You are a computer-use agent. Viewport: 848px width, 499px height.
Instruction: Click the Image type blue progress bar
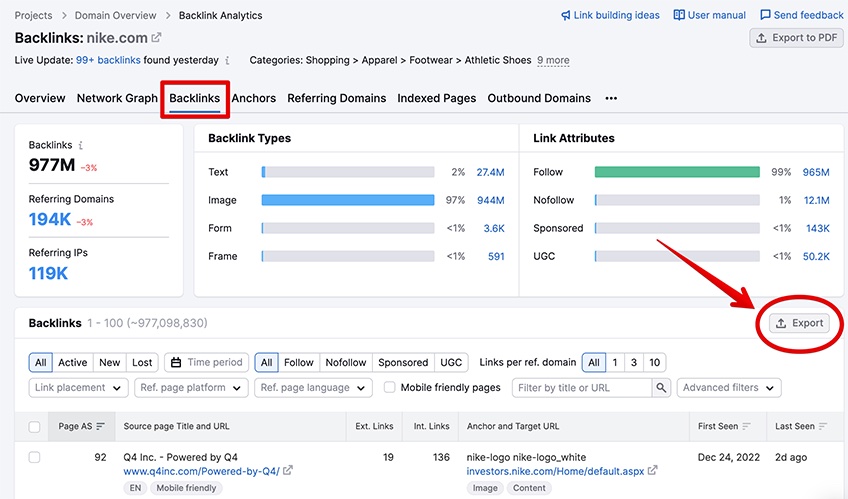pyautogui.click(x=348, y=200)
